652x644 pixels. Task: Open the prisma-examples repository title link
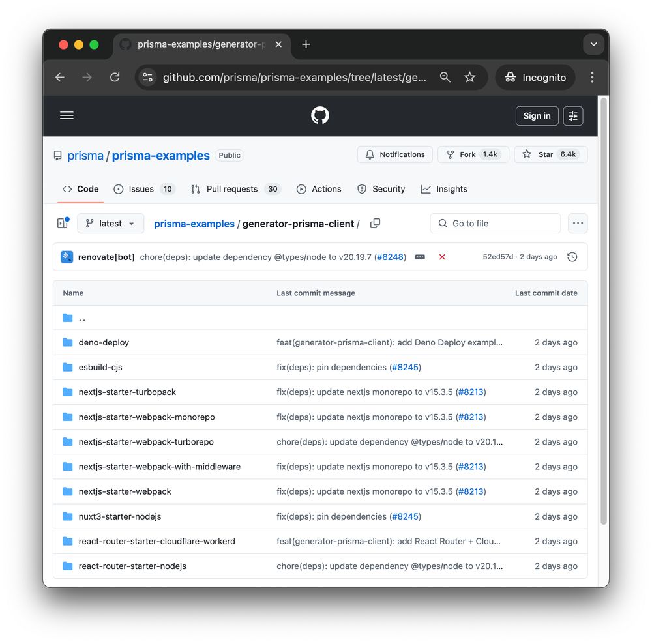tap(160, 156)
